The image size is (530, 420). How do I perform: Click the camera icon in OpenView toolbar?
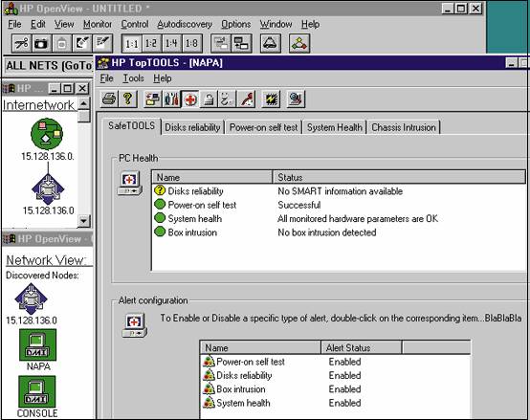pyautogui.click(x=41, y=43)
